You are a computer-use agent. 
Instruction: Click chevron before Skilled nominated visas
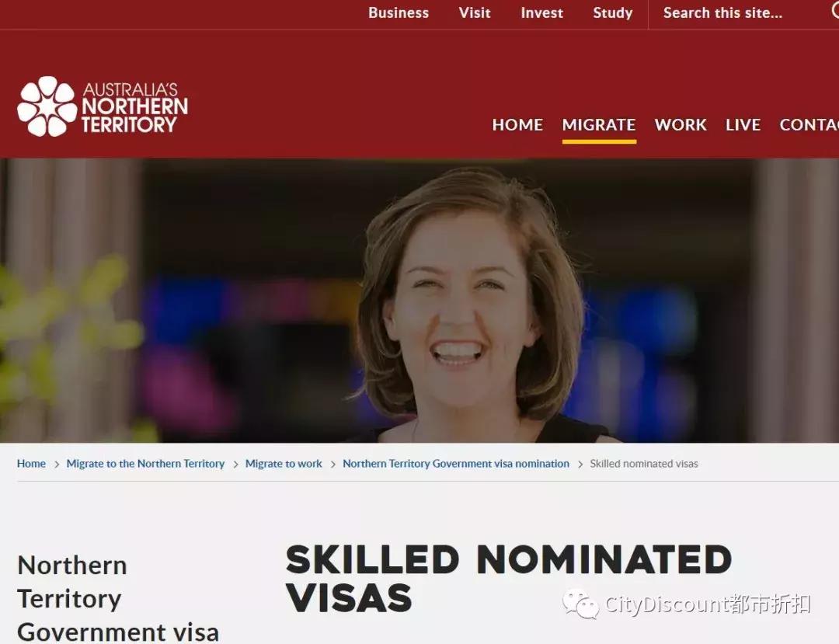[x=580, y=465]
